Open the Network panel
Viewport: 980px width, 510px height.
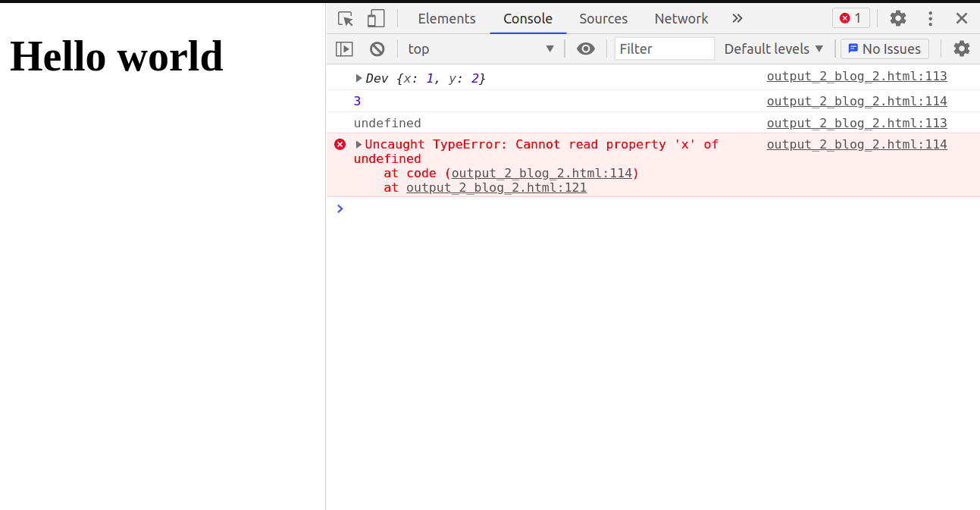pyautogui.click(x=680, y=18)
